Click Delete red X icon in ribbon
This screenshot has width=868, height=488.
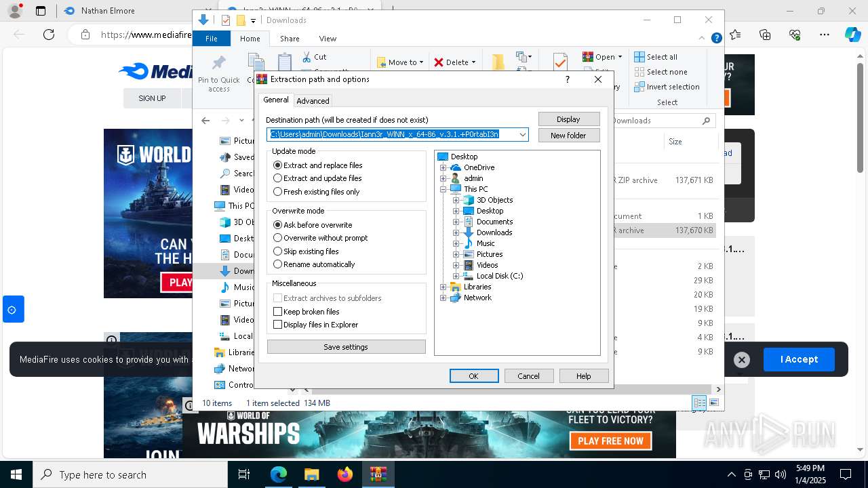(439, 62)
